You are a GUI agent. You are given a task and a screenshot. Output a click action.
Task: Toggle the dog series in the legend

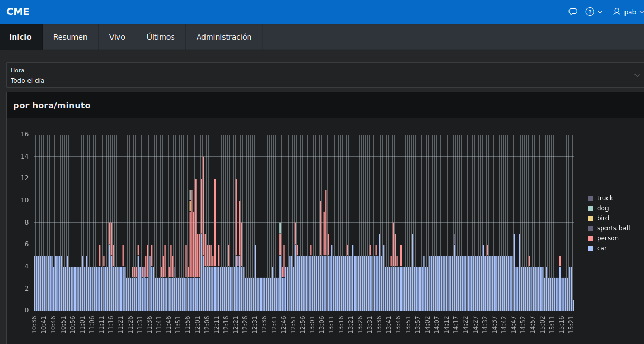tap(602, 208)
